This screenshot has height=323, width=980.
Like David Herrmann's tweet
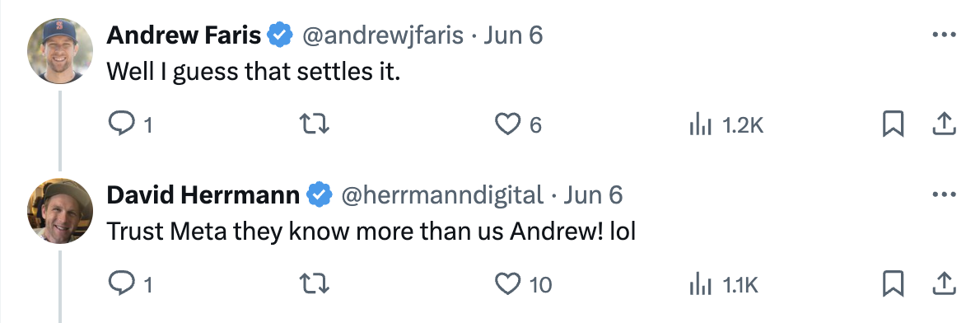pos(523,286)
